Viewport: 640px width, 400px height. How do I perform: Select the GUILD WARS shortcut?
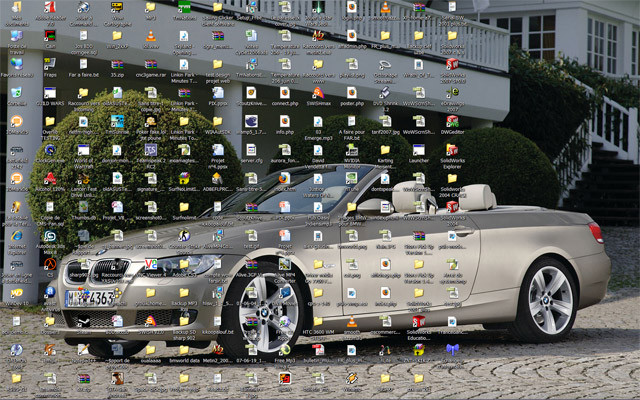point(50,93)
